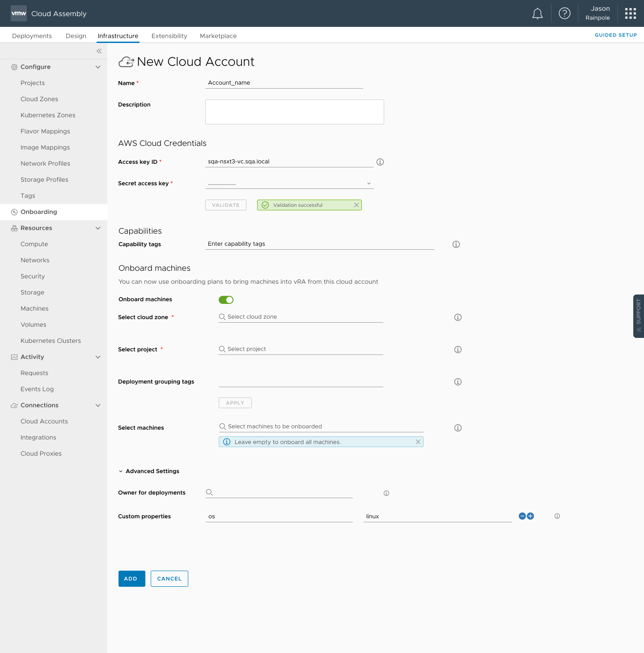Click the Description text area
Image resolution: width=644 pixels, height=653 pixels.
[295, 112]
